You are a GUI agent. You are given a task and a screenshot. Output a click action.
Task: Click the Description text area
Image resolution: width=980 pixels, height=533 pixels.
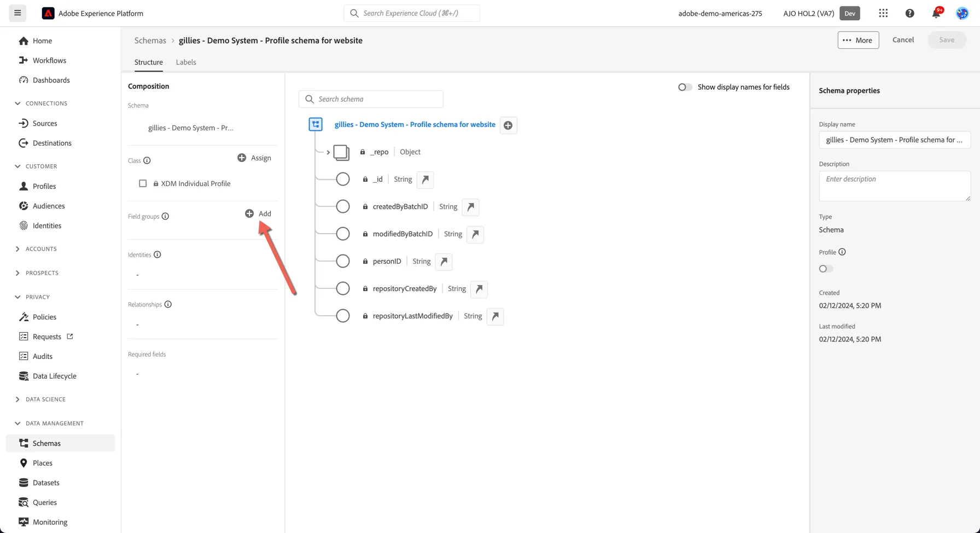[x=895, y=186]
